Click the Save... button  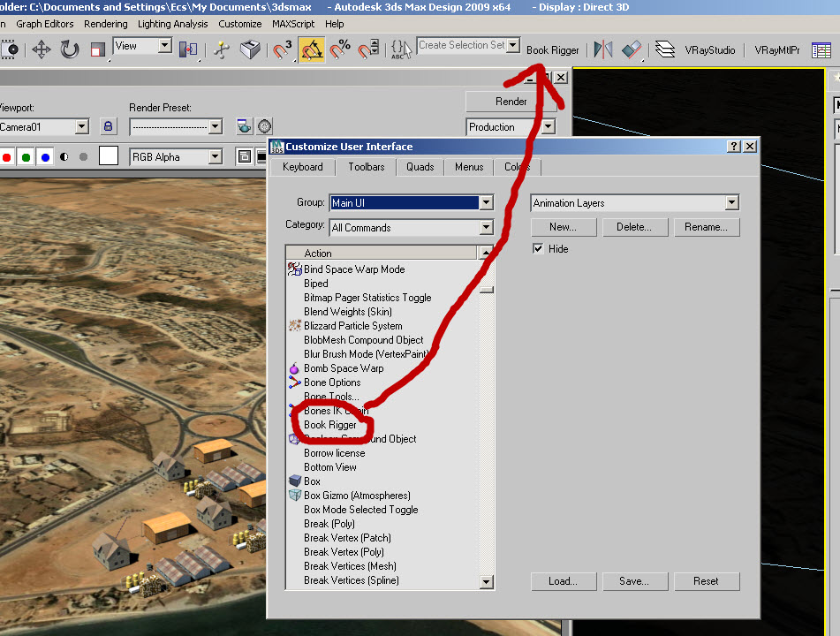tap(634, 581)
